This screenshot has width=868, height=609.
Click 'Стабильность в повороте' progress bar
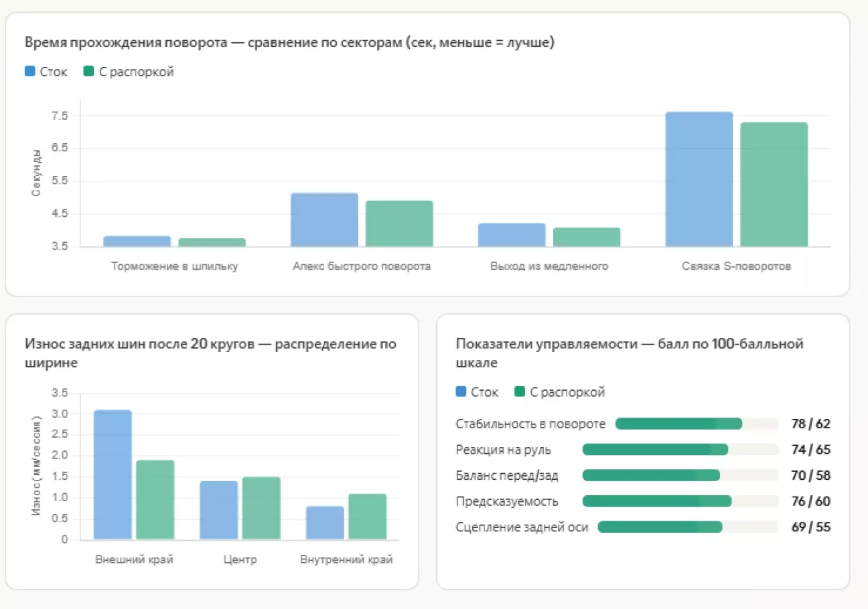point(697,424)
